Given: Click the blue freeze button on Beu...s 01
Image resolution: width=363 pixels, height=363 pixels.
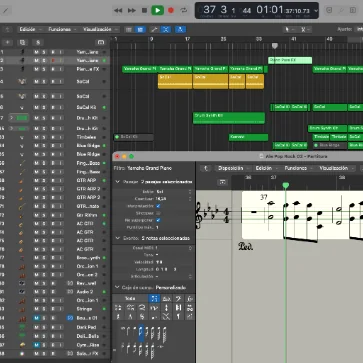Looking at the screenshot, I should pos(70,318).
